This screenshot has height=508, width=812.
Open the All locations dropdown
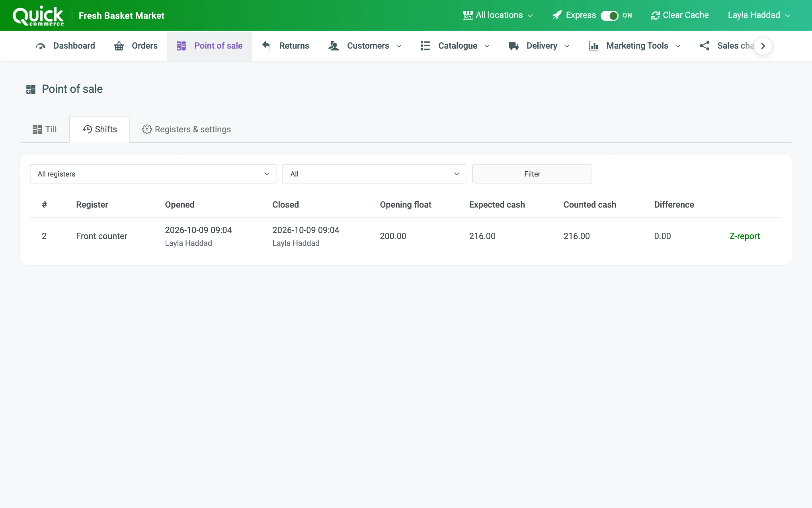point(498,15)
